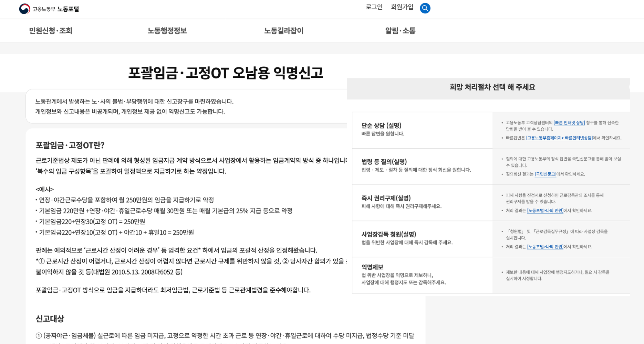The width and height of the screenshot is (644, 344).
Task: Open the [고용노동부홈페이지> 빠른인터넷상담] link
Action: tap(559, 138)
